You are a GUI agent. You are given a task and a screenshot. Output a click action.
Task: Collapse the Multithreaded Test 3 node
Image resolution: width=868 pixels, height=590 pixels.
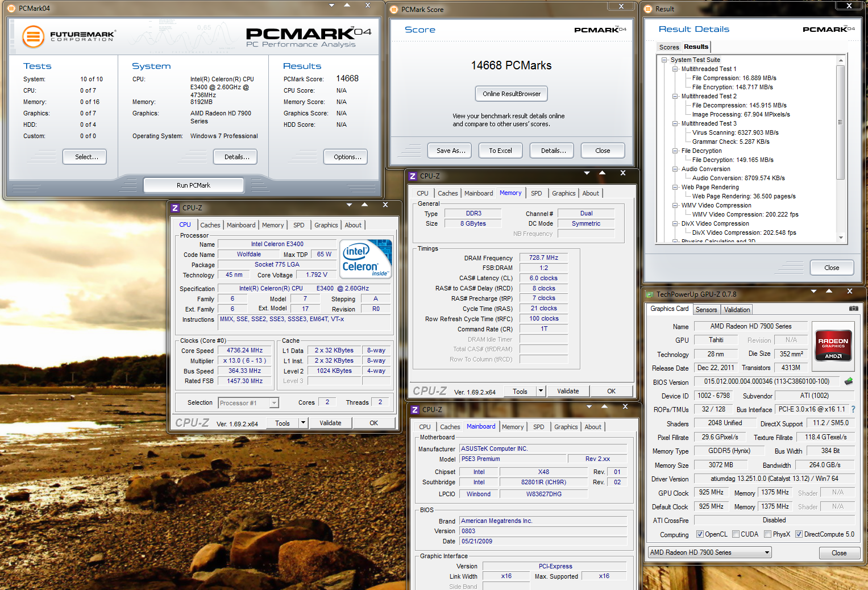coord(675,123)
